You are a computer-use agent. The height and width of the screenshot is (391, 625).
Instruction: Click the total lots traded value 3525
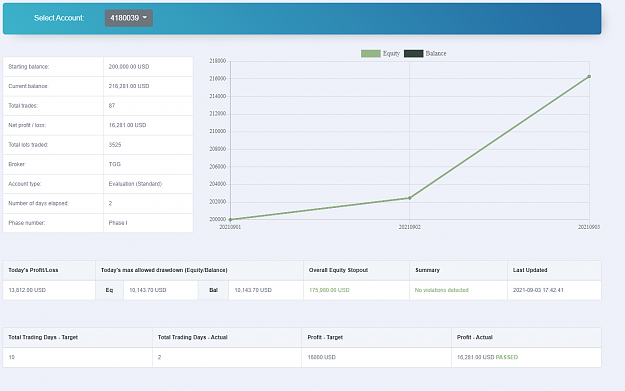[115, 145]
